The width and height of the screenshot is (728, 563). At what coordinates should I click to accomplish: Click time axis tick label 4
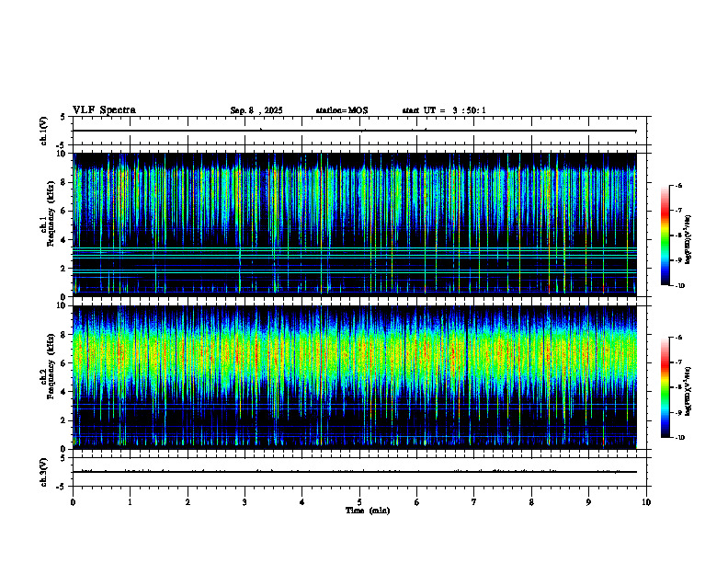[302, 502]
